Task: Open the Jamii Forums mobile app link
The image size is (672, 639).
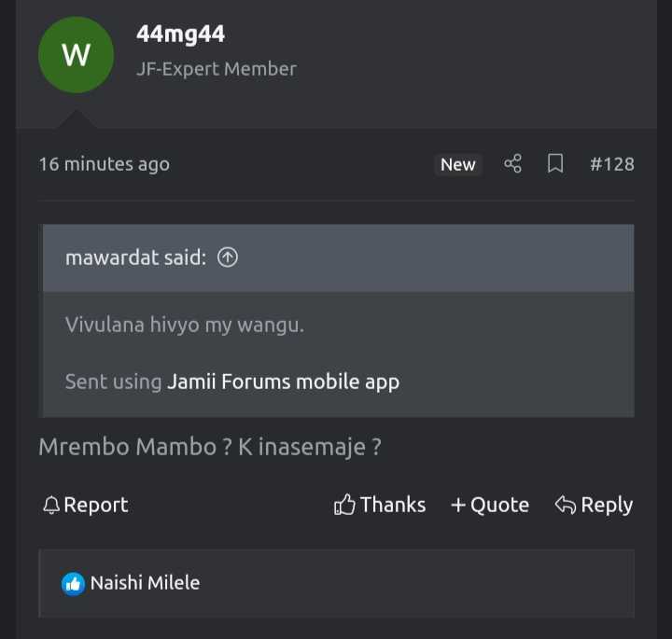Action: 284,382
